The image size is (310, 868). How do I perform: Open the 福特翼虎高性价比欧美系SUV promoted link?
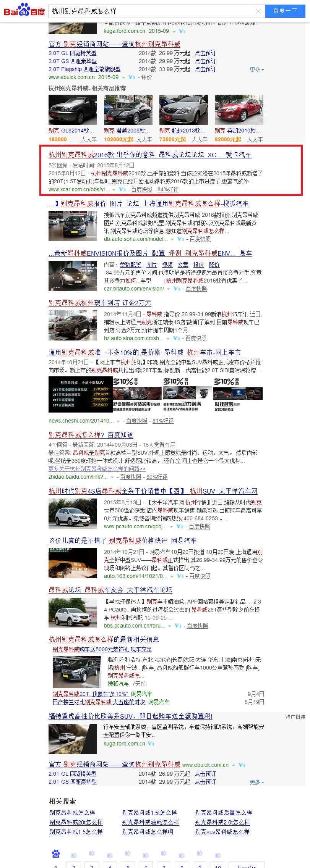pyautogui.click(x=130, y=716)
